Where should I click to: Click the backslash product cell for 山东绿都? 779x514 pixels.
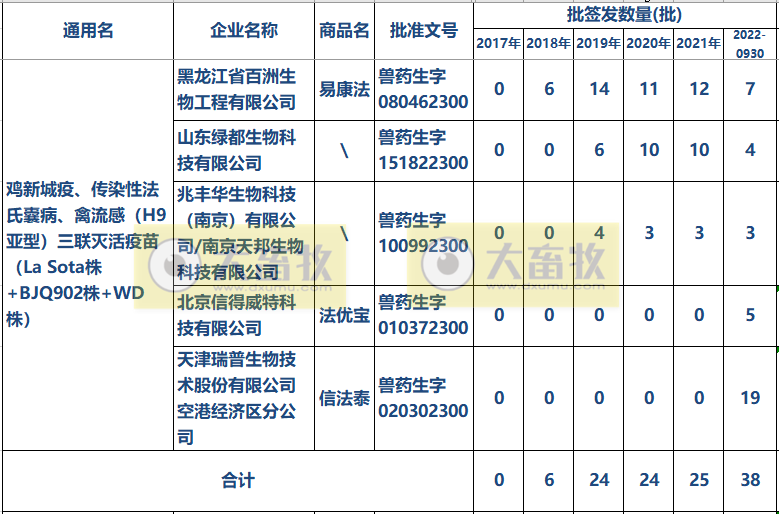(x=344, y=150)
